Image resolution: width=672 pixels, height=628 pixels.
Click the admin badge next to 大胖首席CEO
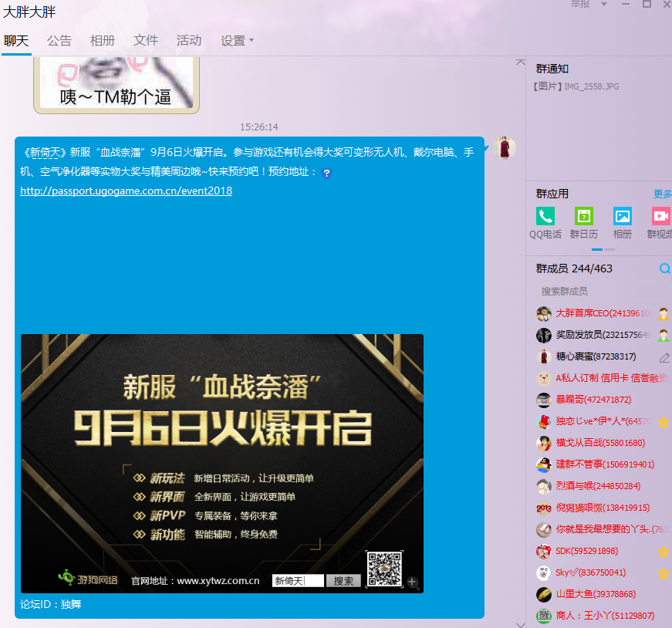coord(664,314)
